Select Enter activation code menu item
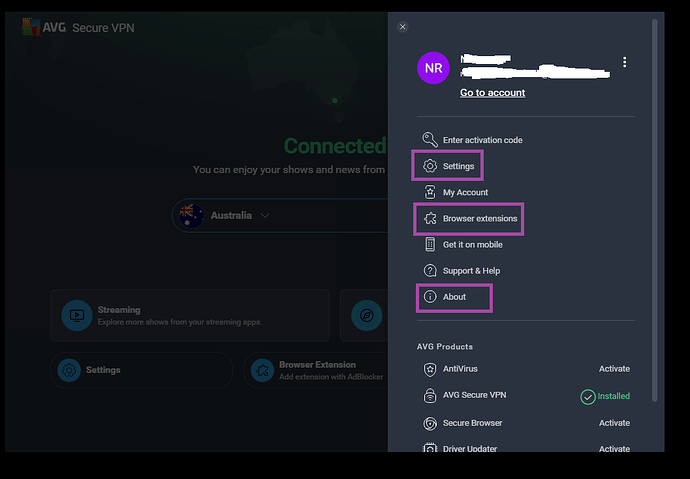Viewport: 690px width, 479px height. click(482, 140)
